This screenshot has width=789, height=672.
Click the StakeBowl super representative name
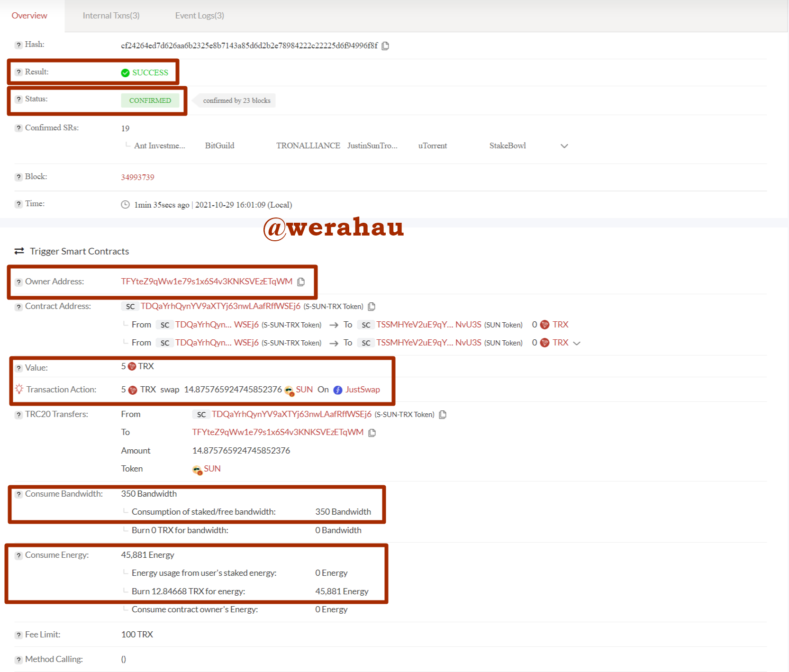(508, 146)
